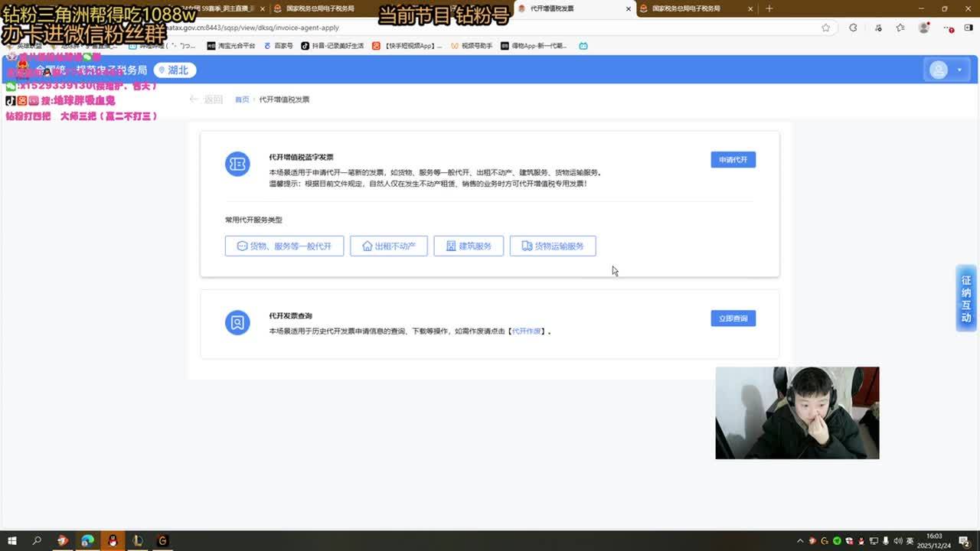The height and width of the screenshot is (551, 980).
Task: Go to 首页 breadcrumb link
Action: click(x=242, y=99)
